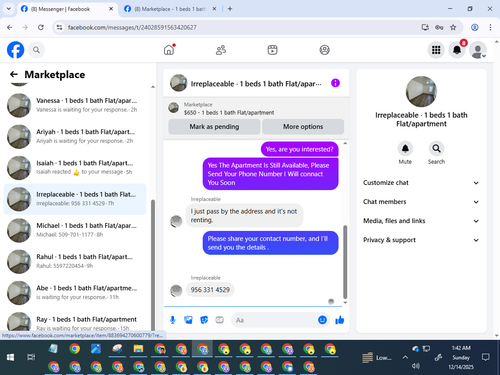Open the Facebook menu grid icon
500x375 pixels.
436,50
